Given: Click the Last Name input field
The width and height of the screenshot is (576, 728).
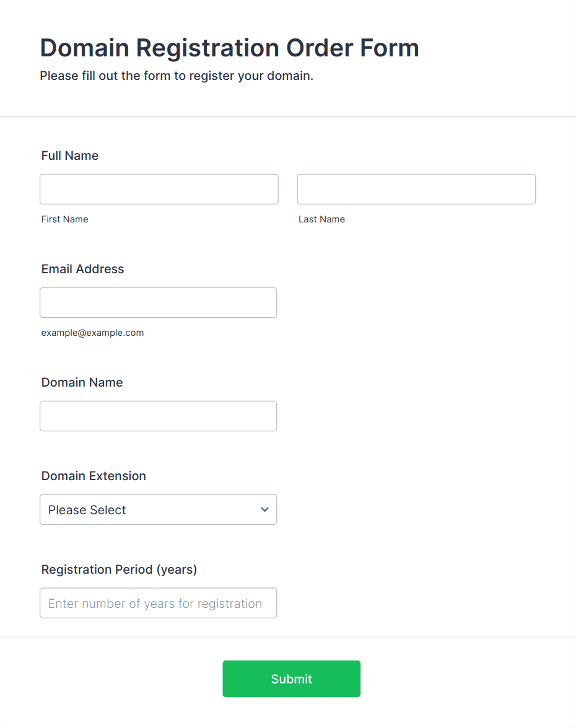Looking at the screenshot, I should pos(416,189).
